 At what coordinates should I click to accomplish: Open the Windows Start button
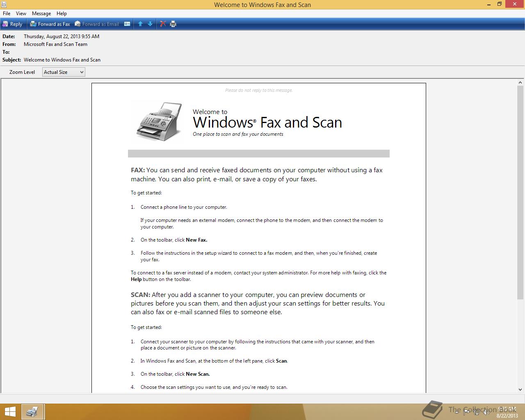pos(10,412)
